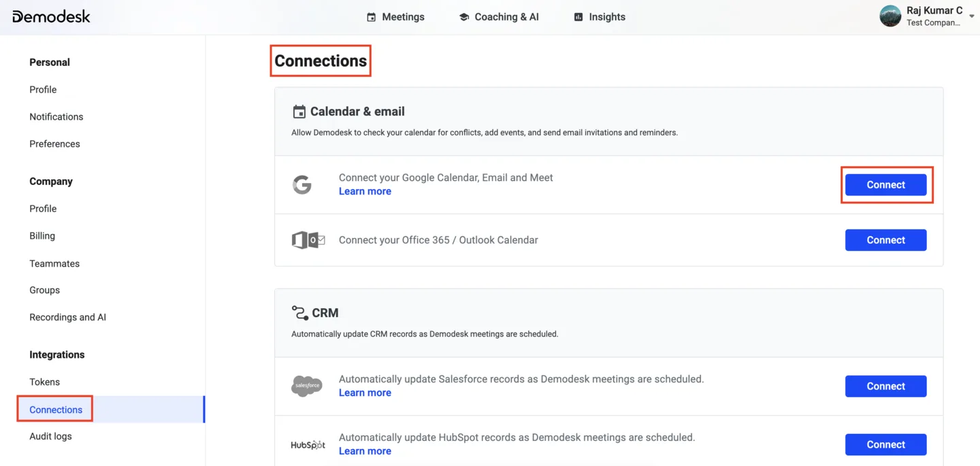Open Company Profile settings
Viewport: 980px width, 466px height.
[43, 209]
